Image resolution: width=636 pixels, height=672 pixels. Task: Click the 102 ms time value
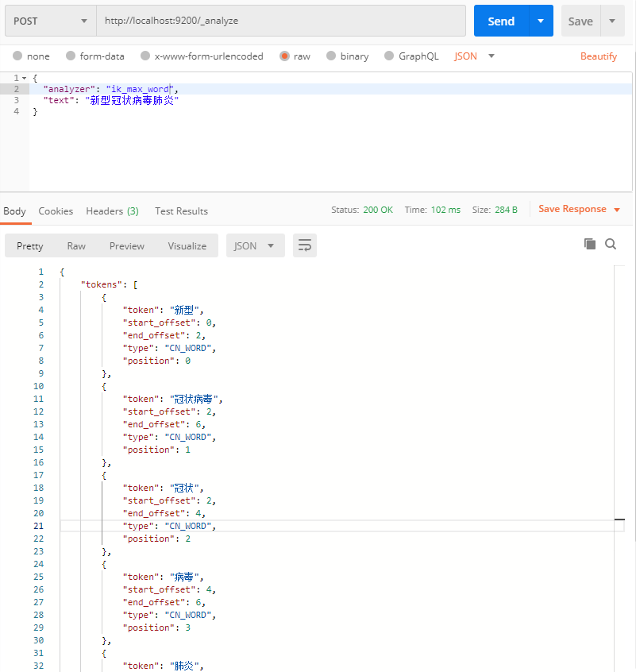[445, 210]
